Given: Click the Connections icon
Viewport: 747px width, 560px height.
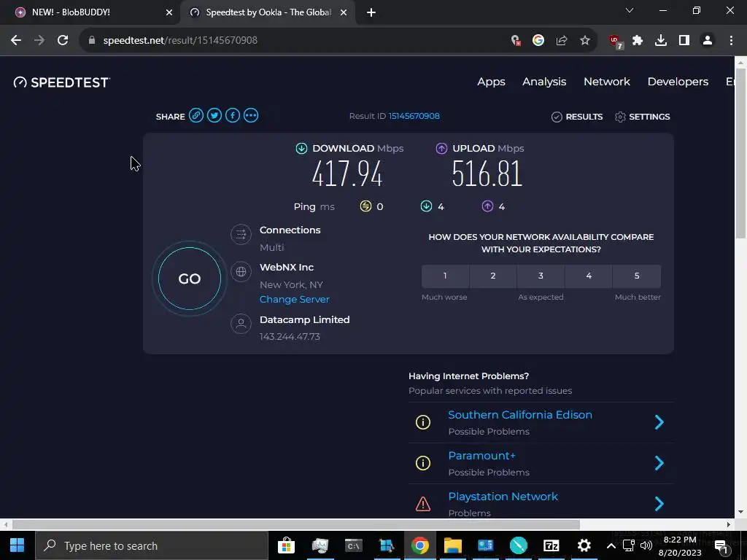Looking at the screenshot, I should click(x=241, y=234).
